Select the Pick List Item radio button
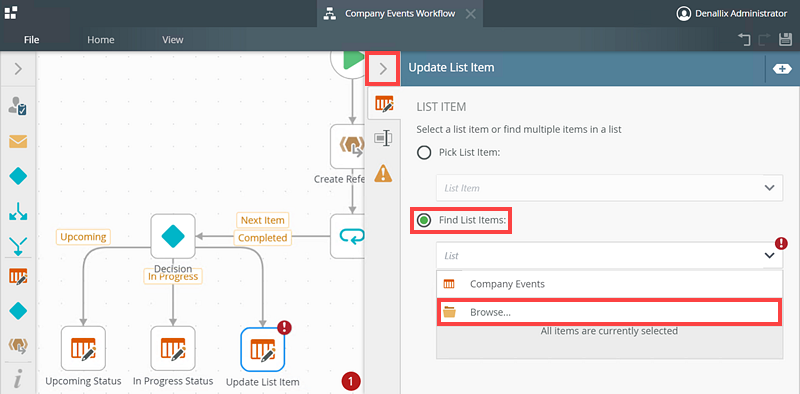Screen dimensions: 800x394 click(x=424, y=153)
